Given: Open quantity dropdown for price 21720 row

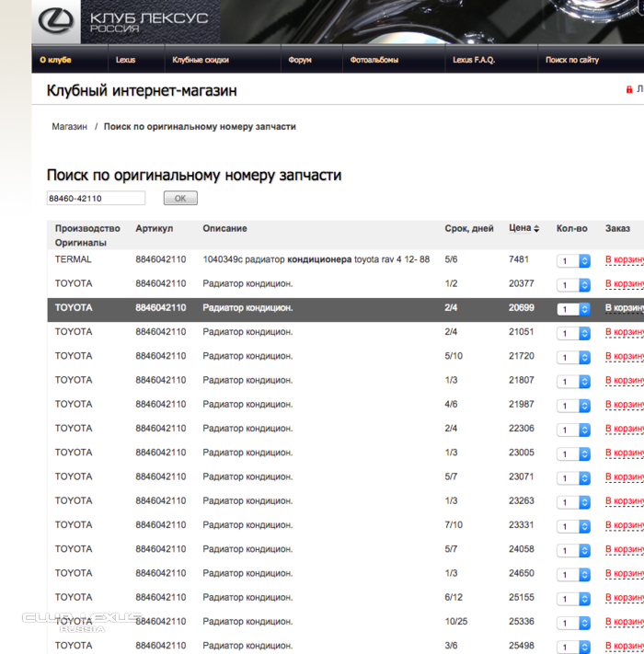Looking at the screenshot, I should tap(573, 358).
